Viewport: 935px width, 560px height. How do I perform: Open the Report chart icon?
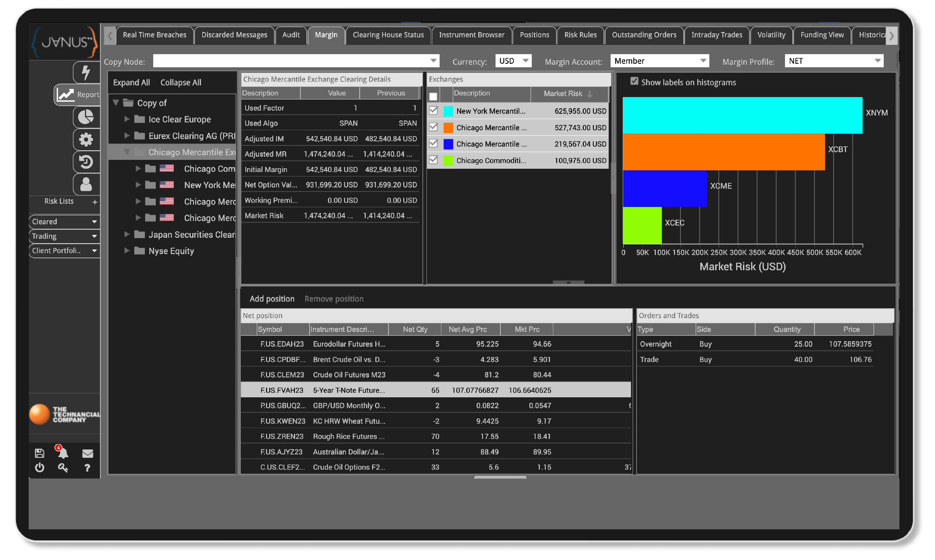click(x=66, y=95)
